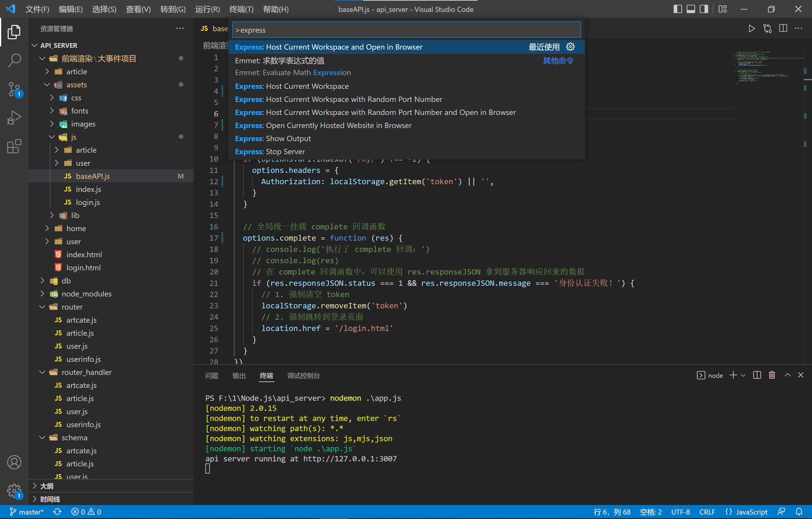The height and width of the screenshot is (519, 812).
Task: Split the editor to the right
Action: tap(783, 29)
